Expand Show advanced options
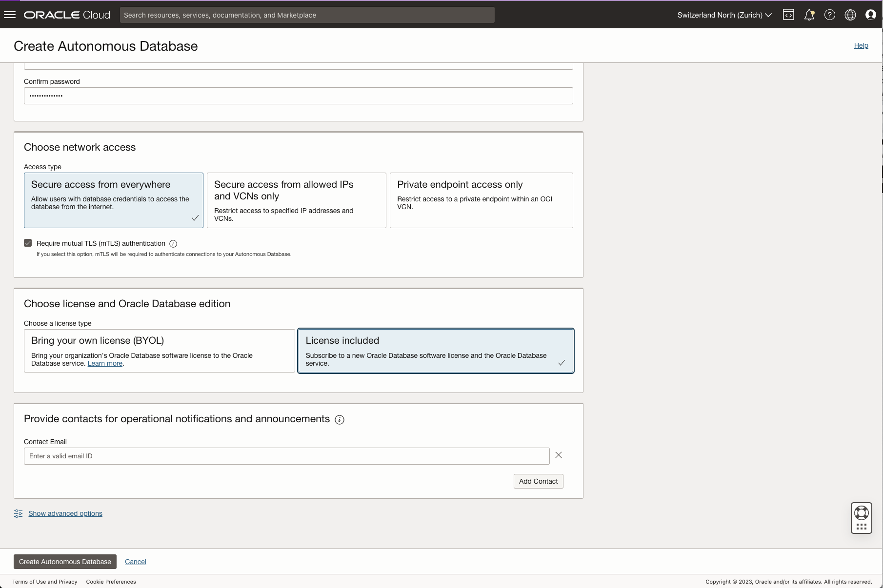This screenshot has height=588, width=883. 65,513
